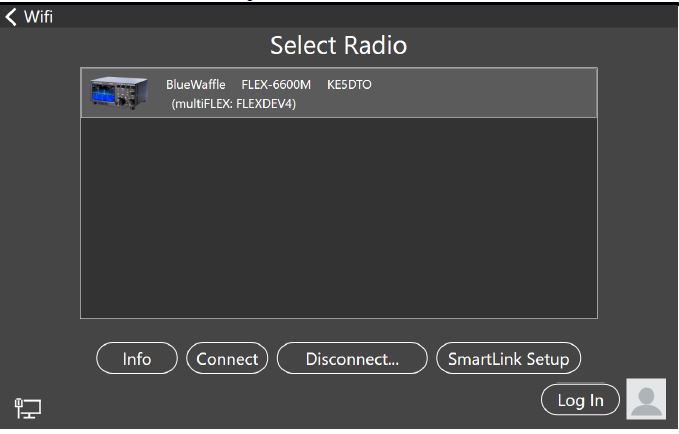Viewport: 679px width, 434px height.
Task: Connect to the selected radio
Action: [227, 358]
